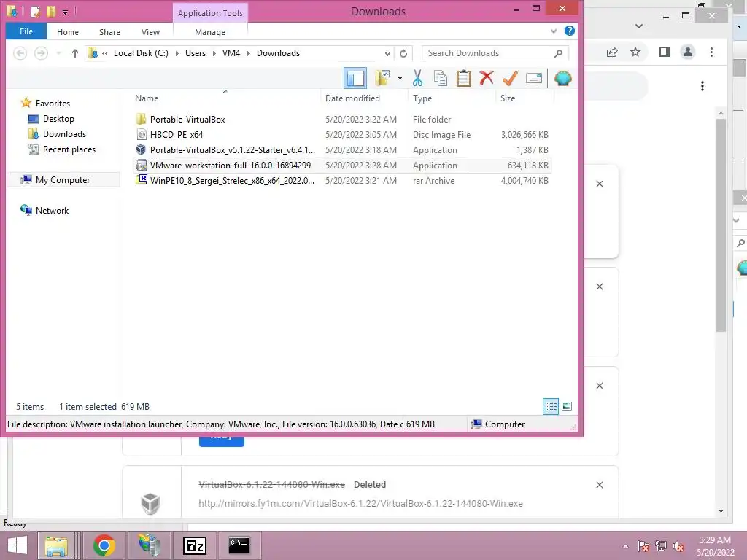Sort by the Date modified column
747x560 pixels.
point(352,98)
